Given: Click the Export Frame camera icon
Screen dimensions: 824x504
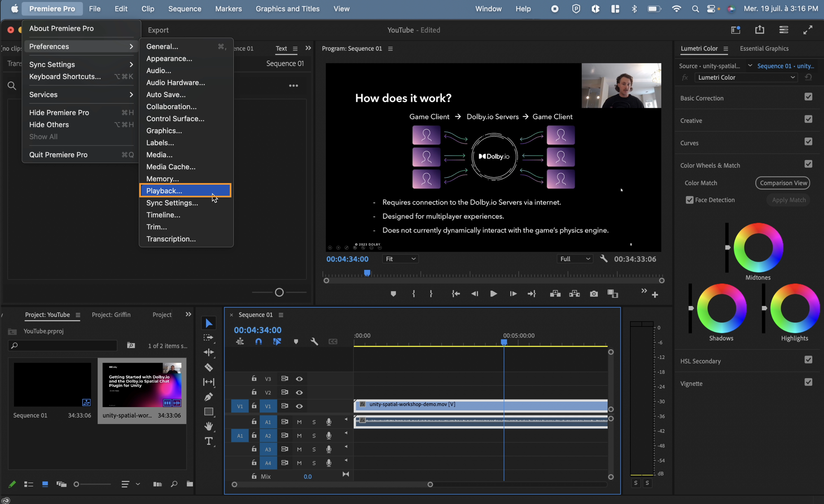Looking at the screenshot, I should coord(594,294).
